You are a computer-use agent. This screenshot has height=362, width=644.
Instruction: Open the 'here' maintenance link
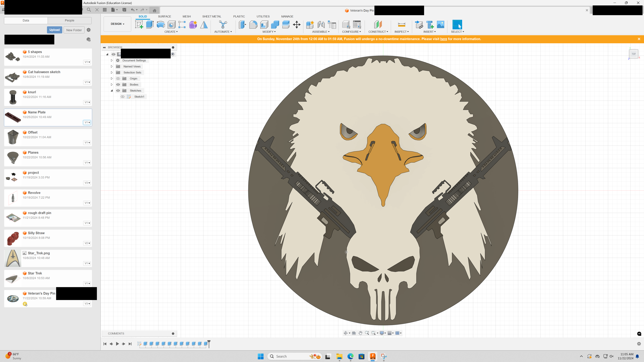pos(443,39)
